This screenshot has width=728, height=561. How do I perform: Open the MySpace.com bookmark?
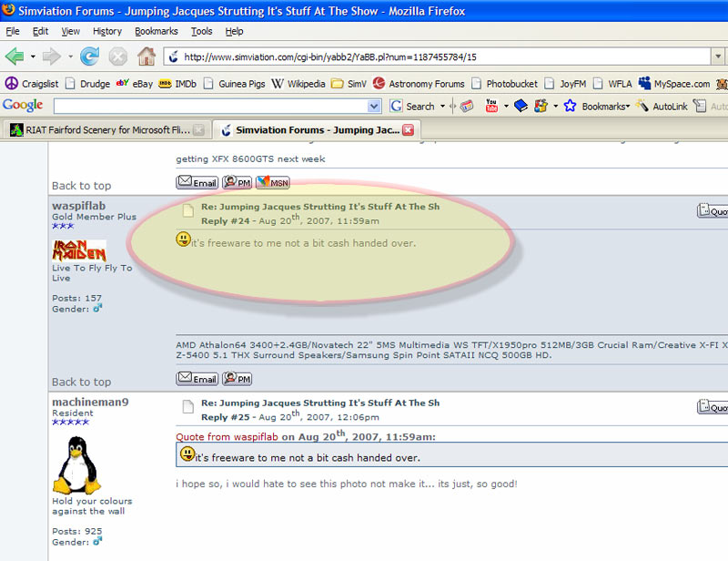[x=674, y=84]
